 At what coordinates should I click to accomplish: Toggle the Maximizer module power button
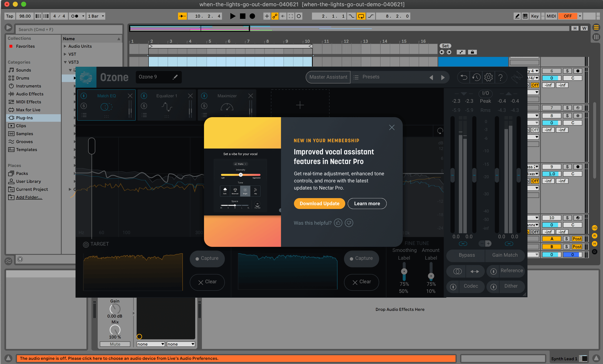point(204,96)
